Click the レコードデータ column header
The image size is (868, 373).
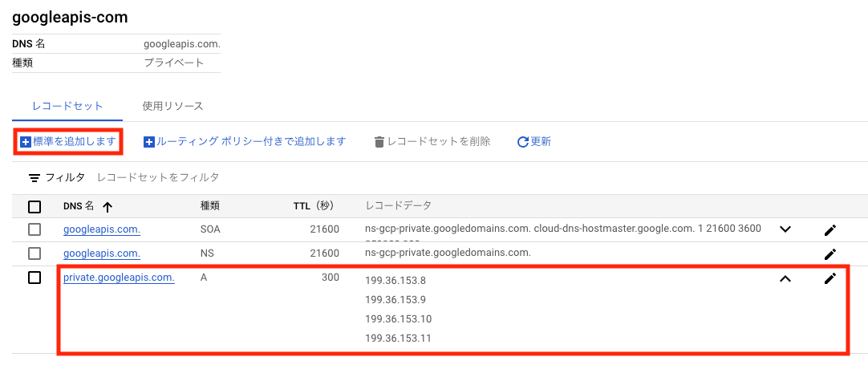pos(399,206)
